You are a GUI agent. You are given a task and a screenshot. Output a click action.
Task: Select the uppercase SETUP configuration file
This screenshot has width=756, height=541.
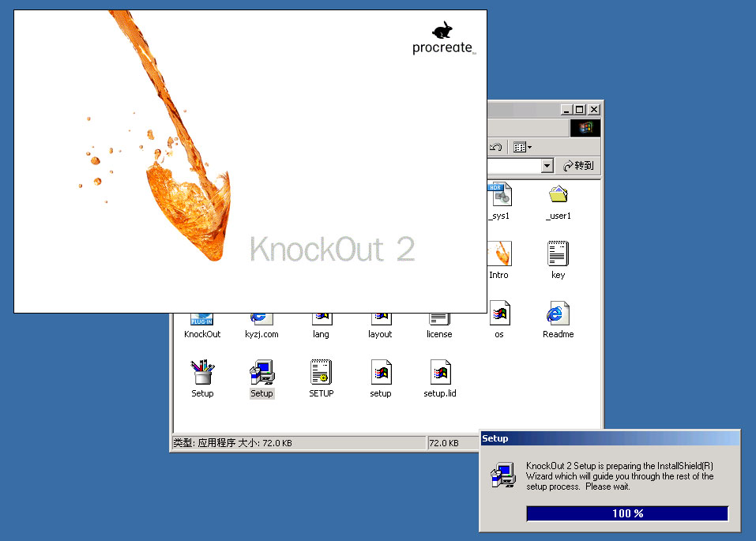321,372
